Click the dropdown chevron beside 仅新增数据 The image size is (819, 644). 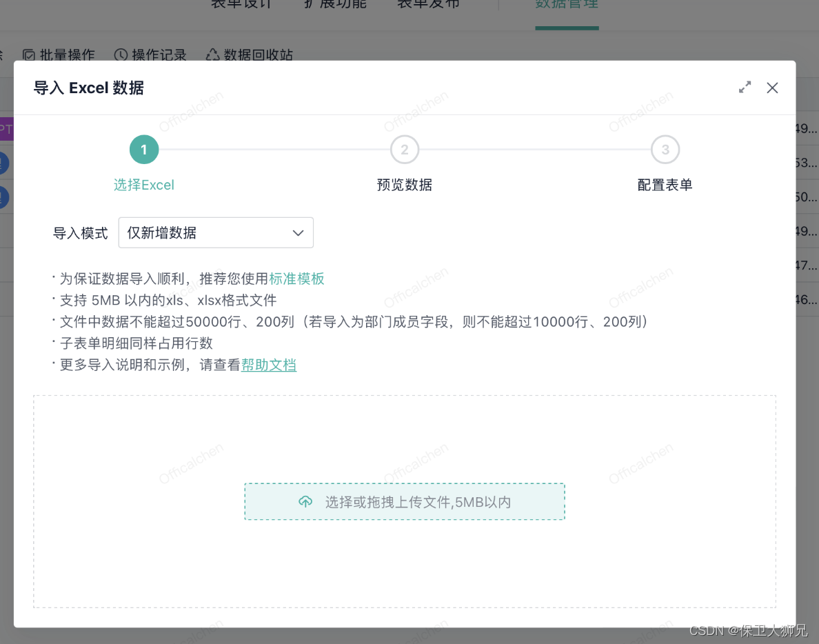[x=298, y=233]
